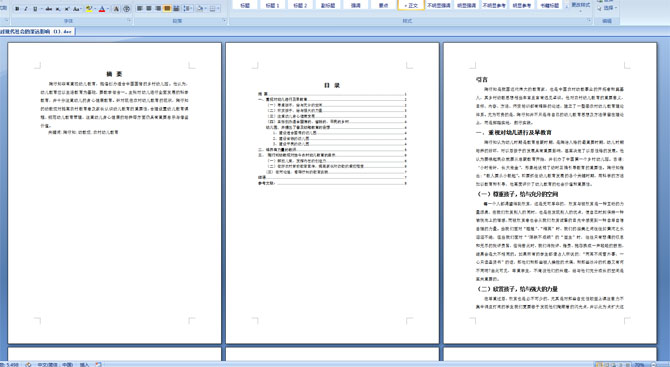Align text to the left
Screen dimensions: 670x367
140,9
